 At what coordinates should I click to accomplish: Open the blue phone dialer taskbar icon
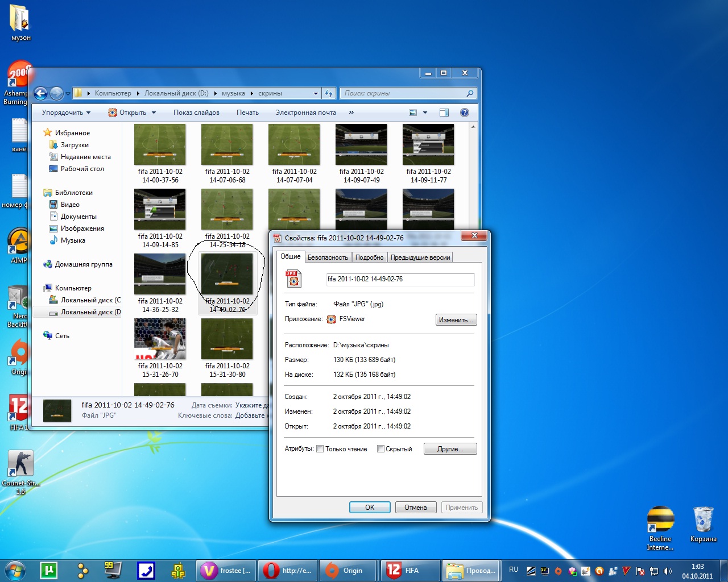tap(146, 570)
